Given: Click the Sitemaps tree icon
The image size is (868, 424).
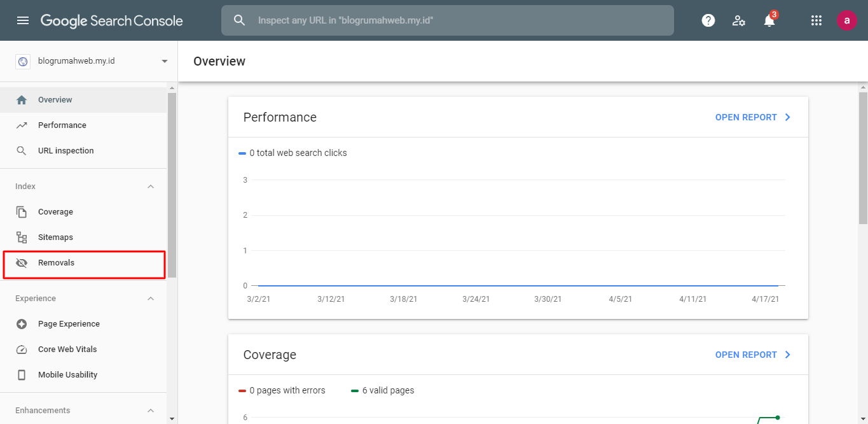Looking at the screenshot, I should tap(22, 237).
